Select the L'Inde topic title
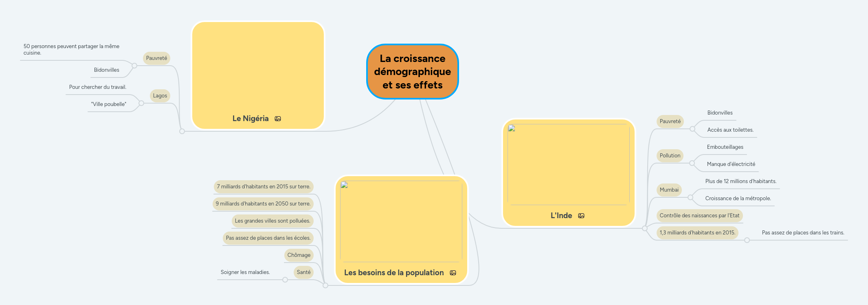 (561, 216)
